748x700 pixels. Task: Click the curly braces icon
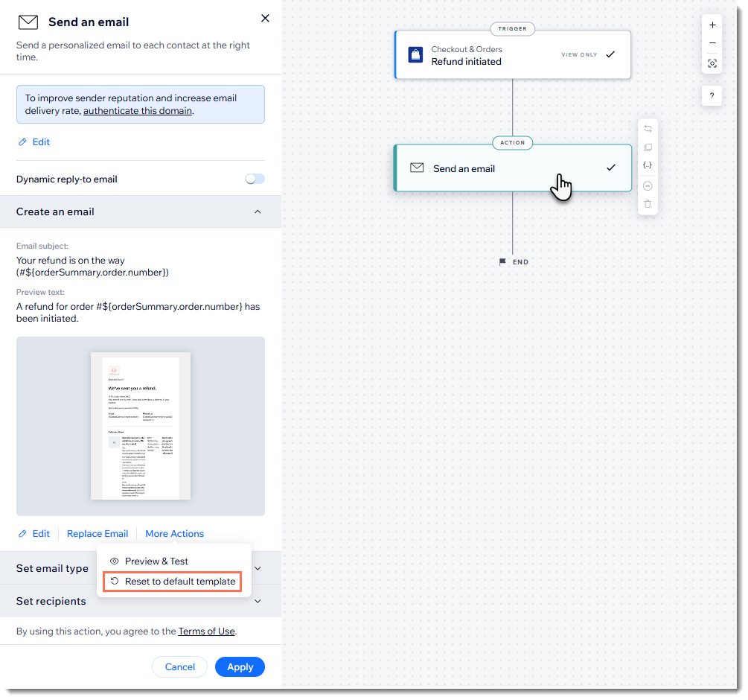tap(648, 165)
